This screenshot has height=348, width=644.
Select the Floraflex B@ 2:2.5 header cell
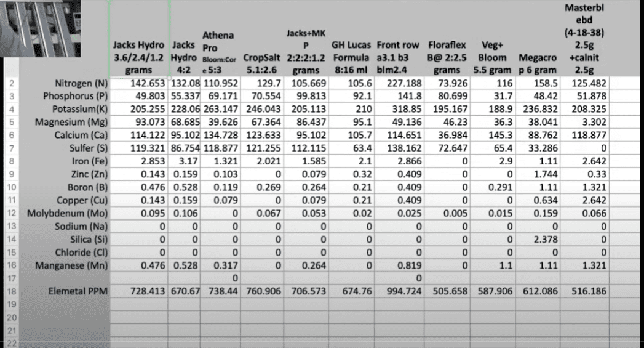tap(447, 38)
